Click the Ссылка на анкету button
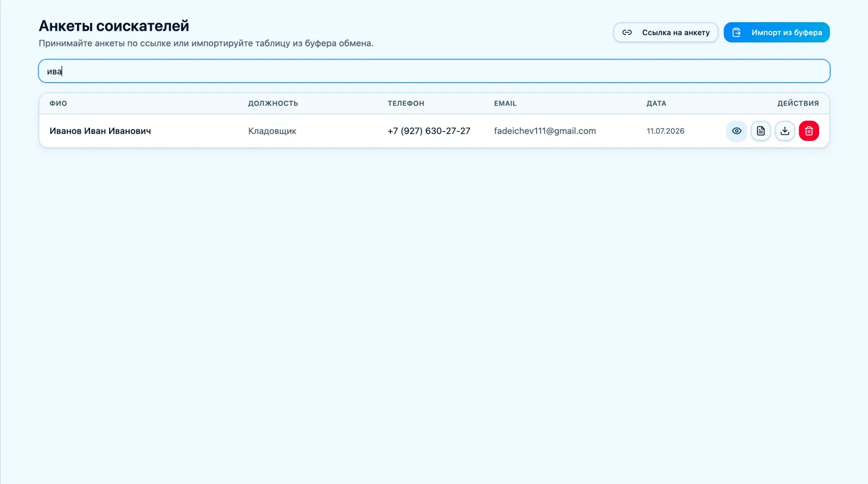Image resolution: width=868 pixels, height=484 pixels. click(666, 33)
